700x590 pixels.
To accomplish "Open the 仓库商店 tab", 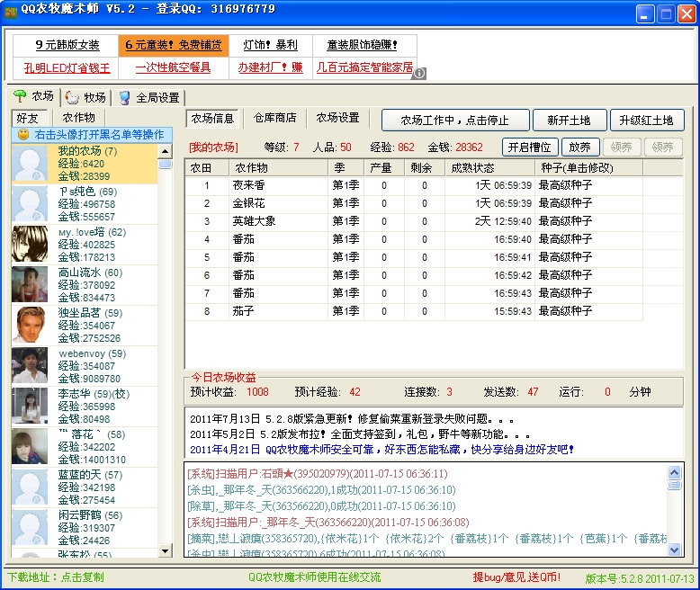I will (x=275, y=118).
